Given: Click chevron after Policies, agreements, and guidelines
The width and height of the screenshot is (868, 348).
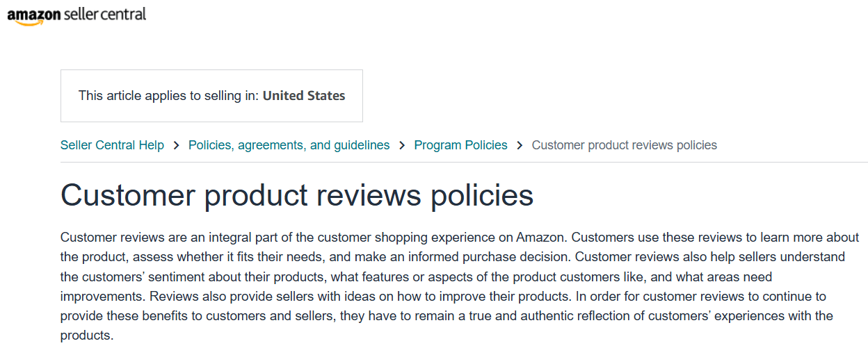Looking at the screenshot, I should coord(402,145).
